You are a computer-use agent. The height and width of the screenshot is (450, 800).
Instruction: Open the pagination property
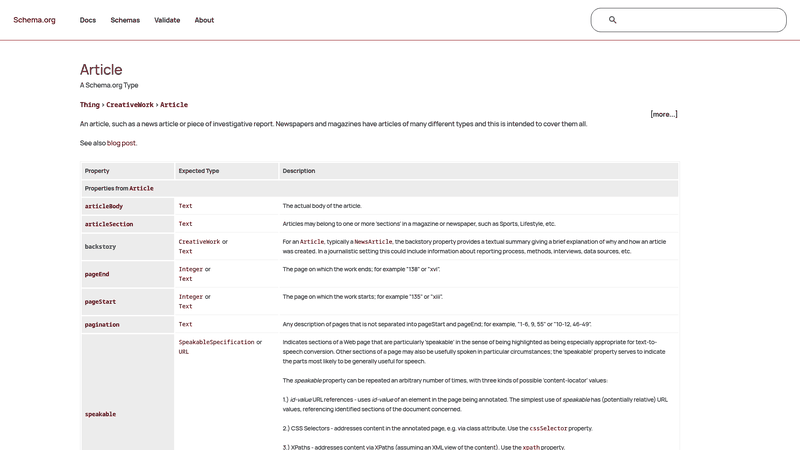(x=102, y=324)
